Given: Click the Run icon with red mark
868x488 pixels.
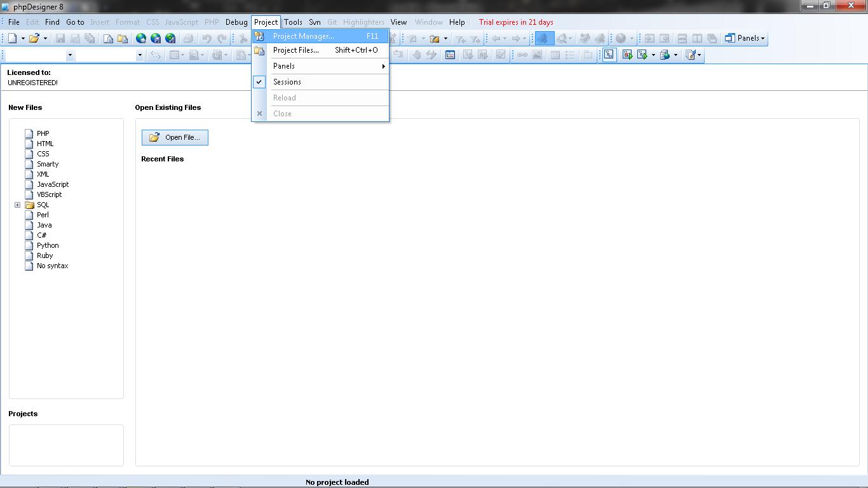Looking at the screenshot, I should [627, 55].
